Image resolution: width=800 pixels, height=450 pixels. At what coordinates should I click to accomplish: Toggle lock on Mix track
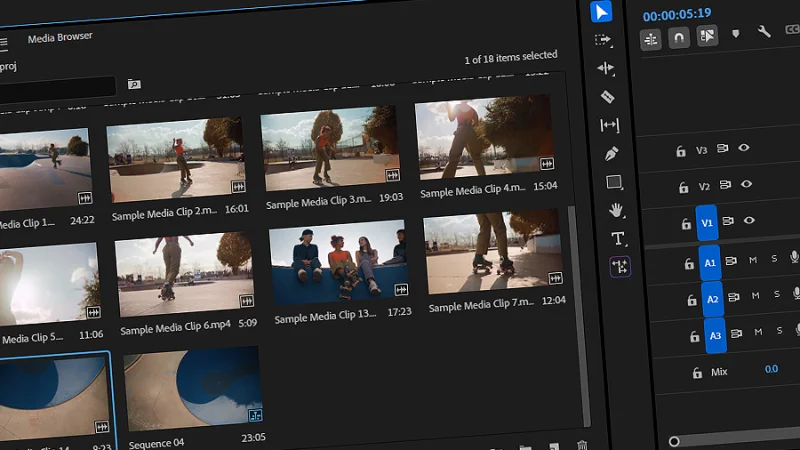697,373
